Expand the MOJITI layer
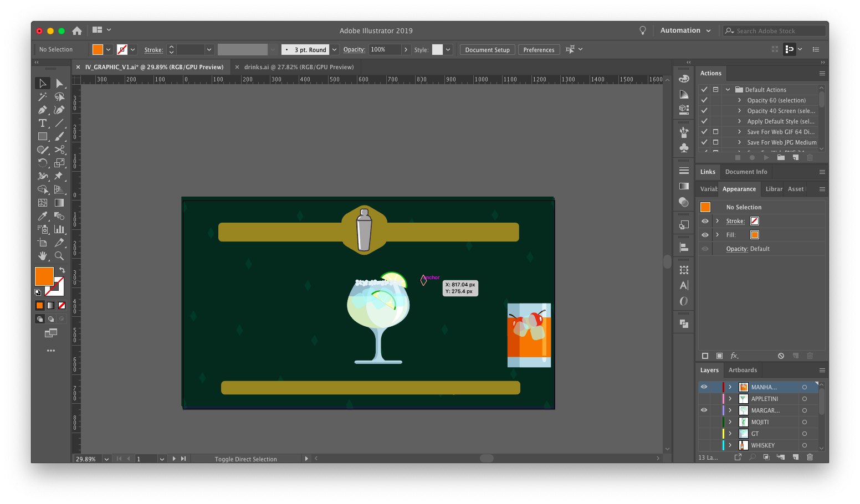 point(730,421)
